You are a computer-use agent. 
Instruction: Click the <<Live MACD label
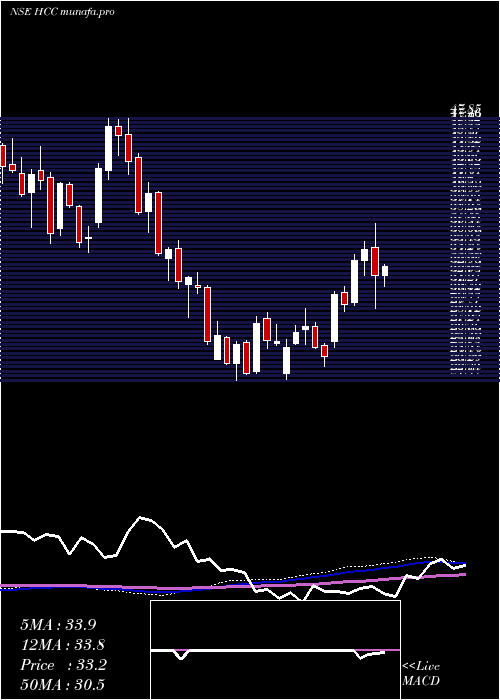[x=421, y=673]
